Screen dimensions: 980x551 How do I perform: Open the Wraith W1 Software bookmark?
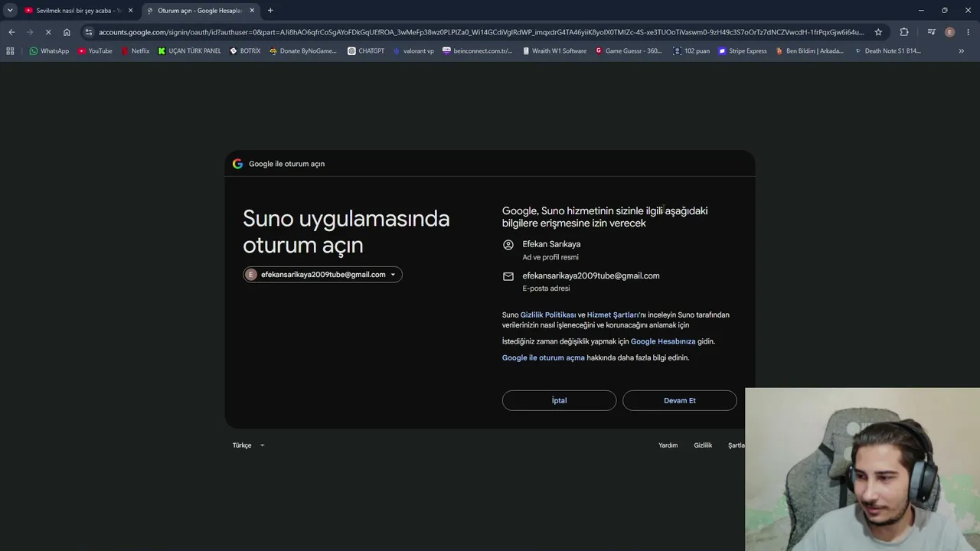click(554, 51)
